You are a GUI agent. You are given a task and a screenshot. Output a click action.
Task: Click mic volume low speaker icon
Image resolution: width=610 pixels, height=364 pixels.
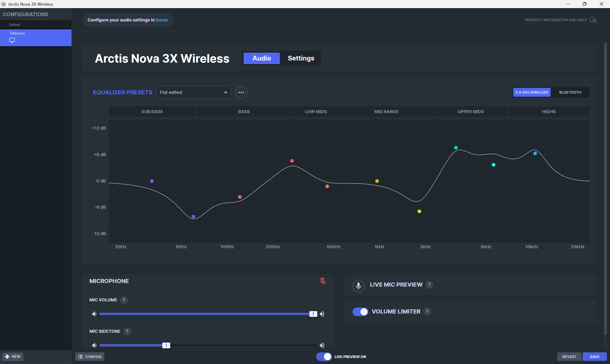94,314
